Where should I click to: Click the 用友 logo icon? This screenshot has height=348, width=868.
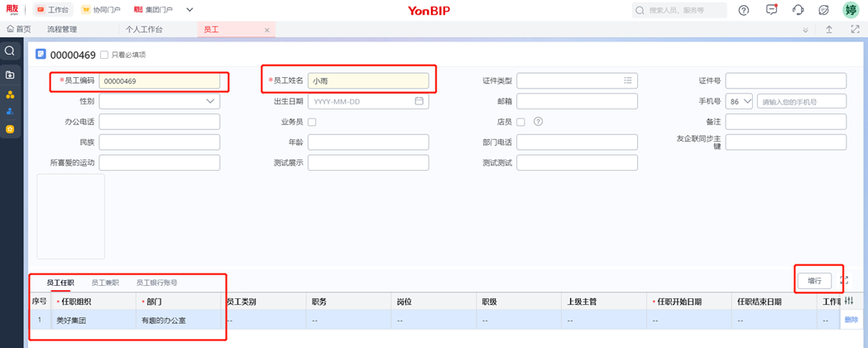[x=12, y=9]
